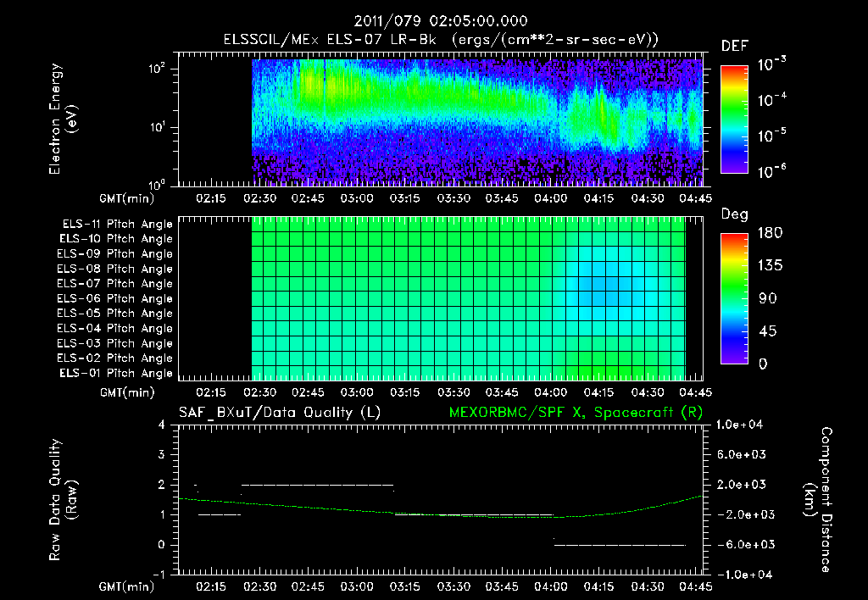Click the DEF rainbow color bar
The width and height of the screenshot is (868, 600).
point(734,119)
